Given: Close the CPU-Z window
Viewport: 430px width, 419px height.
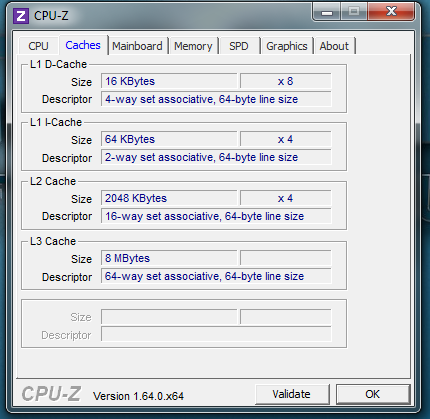Looking at the screenshot, I should (391, 12).
